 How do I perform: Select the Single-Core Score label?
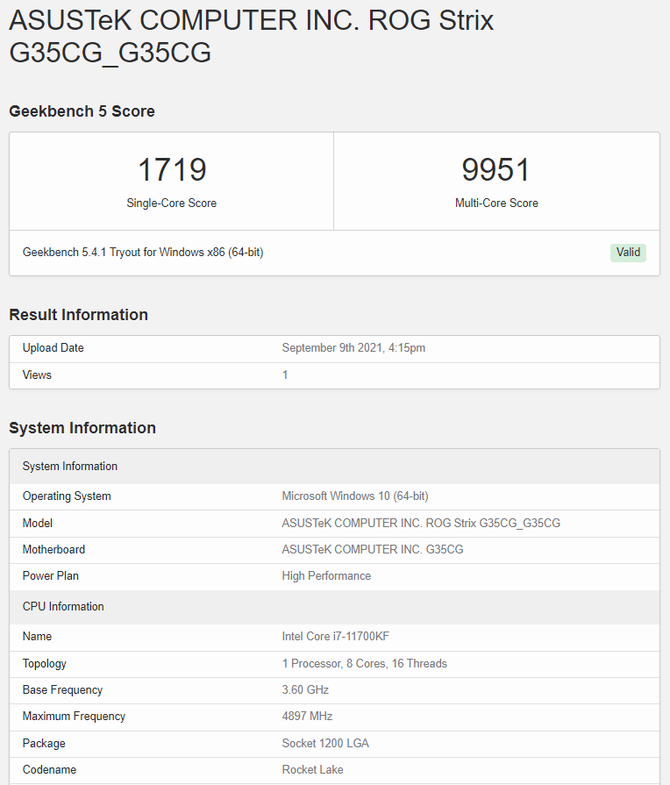(x=171, y=203)
